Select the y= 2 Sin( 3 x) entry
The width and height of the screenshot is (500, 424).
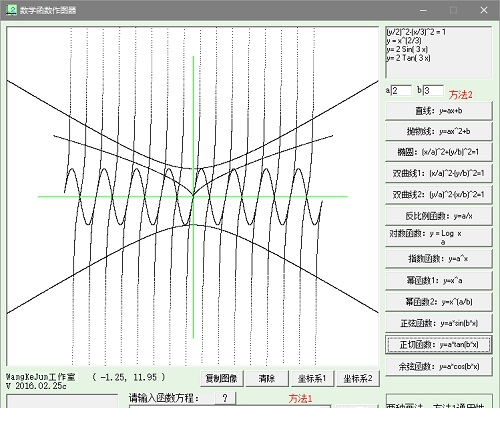pyautogui.click(x=407, y=49)
